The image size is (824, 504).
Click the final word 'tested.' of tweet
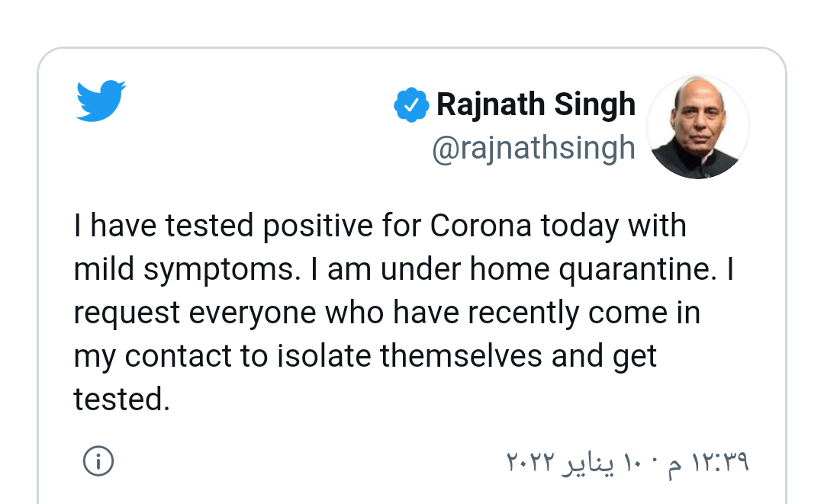pos(122,400)
